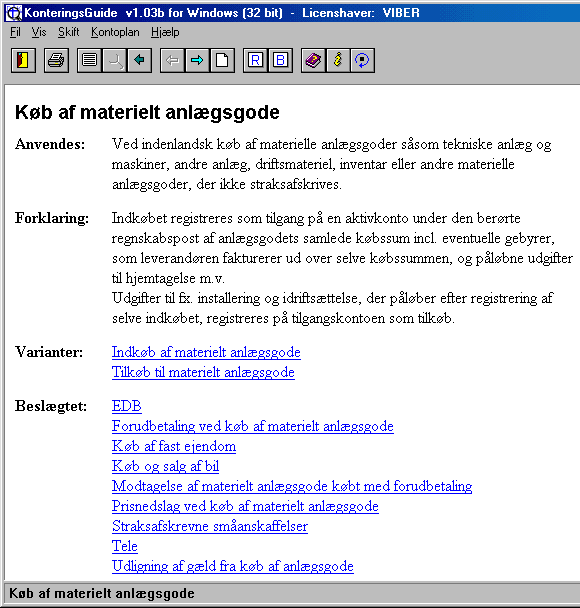580x608 pixels.
Task: Open the contents list toolbar icon
Action: [90, 60]
